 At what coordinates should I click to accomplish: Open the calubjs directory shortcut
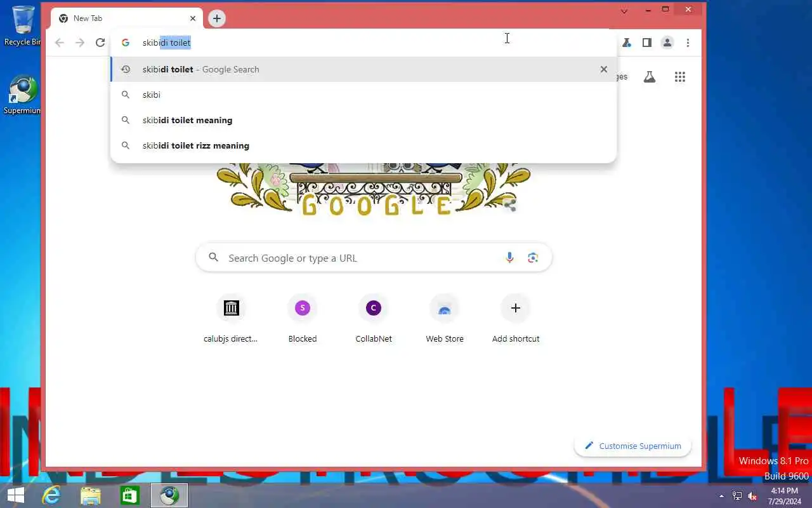pyautogui.click(x=231, y=319)
